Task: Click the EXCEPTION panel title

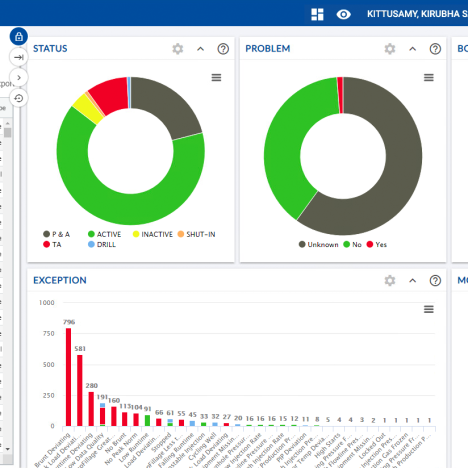Action: point(60,280)
